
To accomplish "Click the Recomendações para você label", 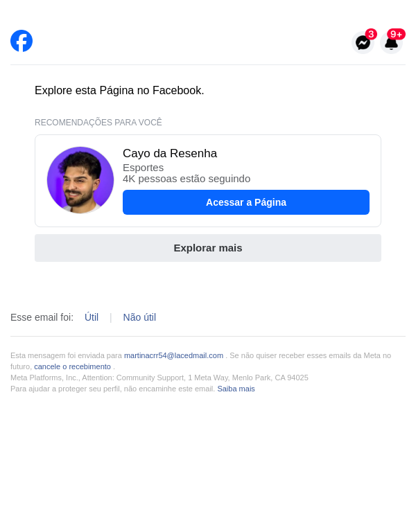I will tap(98, 123).
